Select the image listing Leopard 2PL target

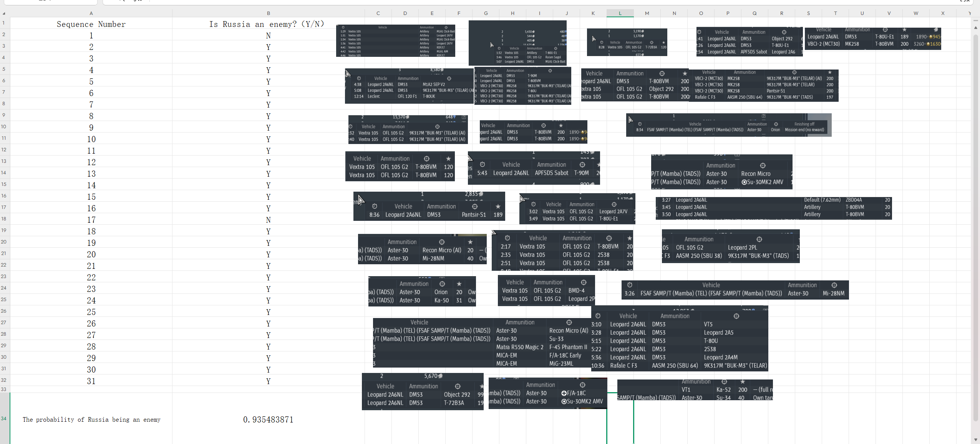(x=730, y=247)
